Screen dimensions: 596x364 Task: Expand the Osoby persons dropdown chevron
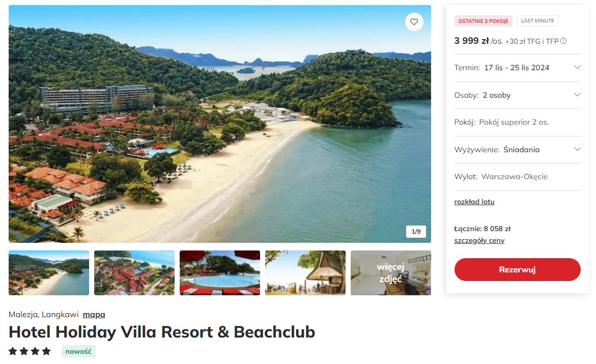pos(577,95)
